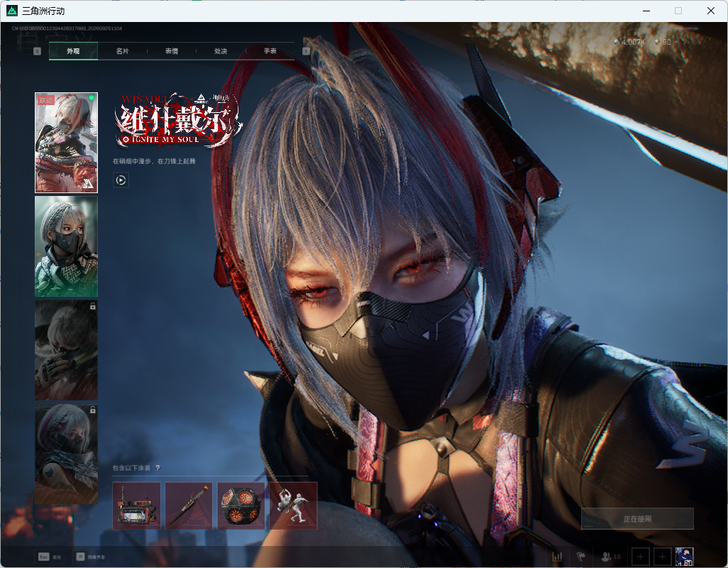
Task: Click the first empty squad slot plus
Action: point(640,557)
